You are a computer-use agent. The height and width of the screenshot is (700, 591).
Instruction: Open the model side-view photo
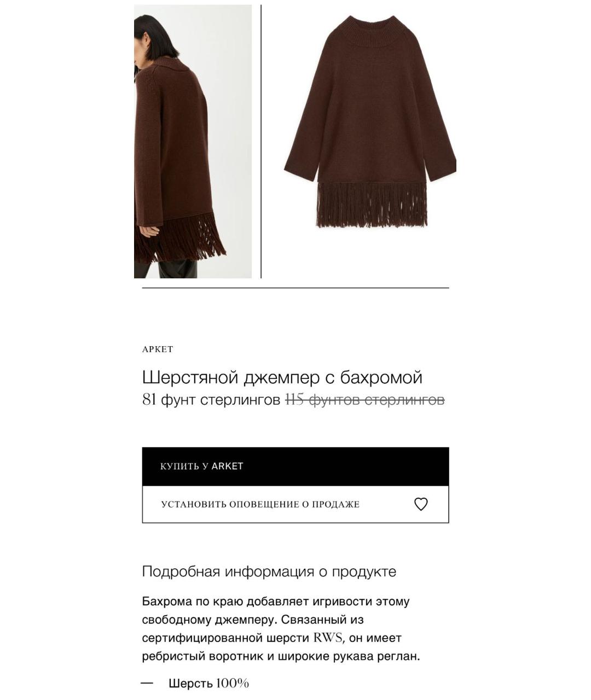pos(193,142)
